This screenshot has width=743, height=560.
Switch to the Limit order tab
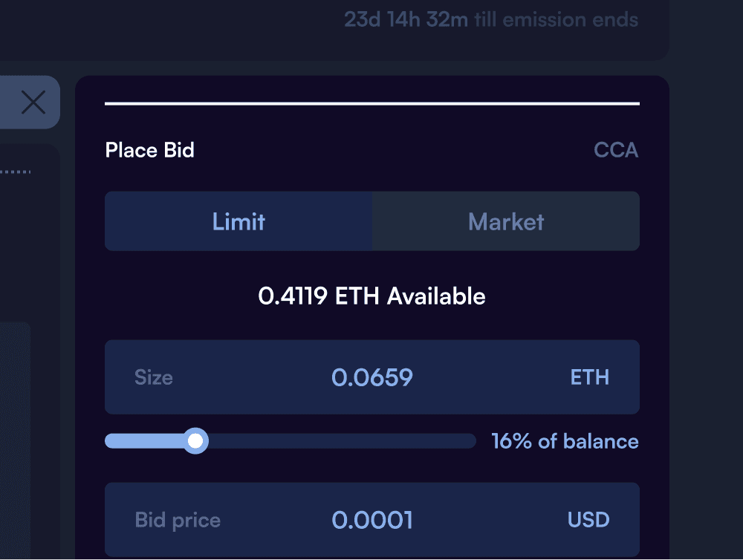point(239,221)
